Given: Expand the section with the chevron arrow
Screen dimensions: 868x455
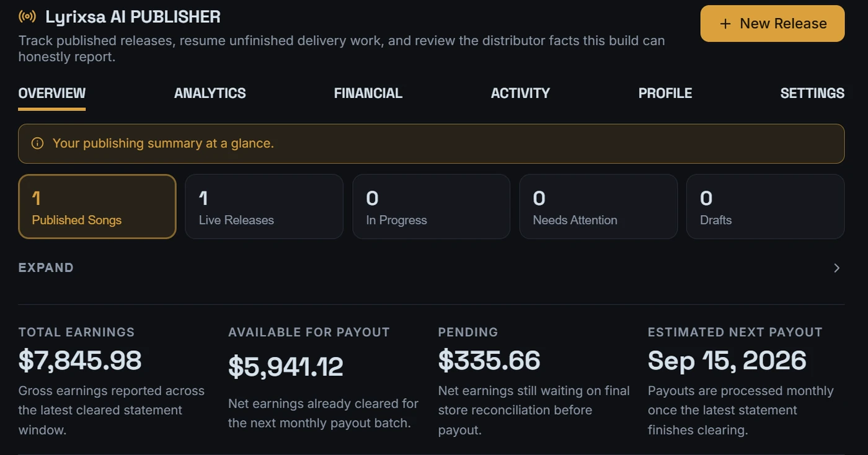Looking at the screenshot, I should point(837,268).
